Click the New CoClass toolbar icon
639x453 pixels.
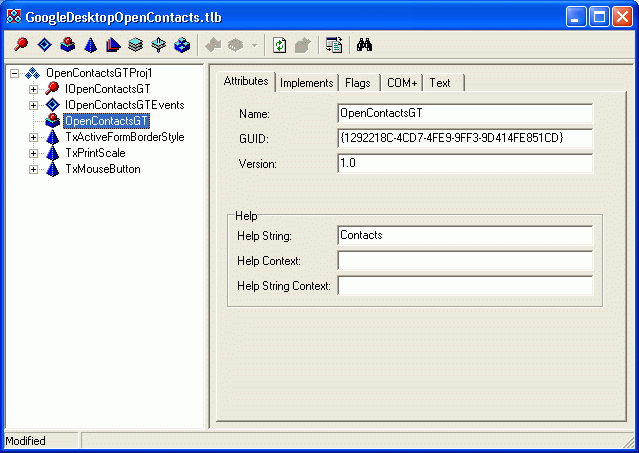(x=68, y=44)
